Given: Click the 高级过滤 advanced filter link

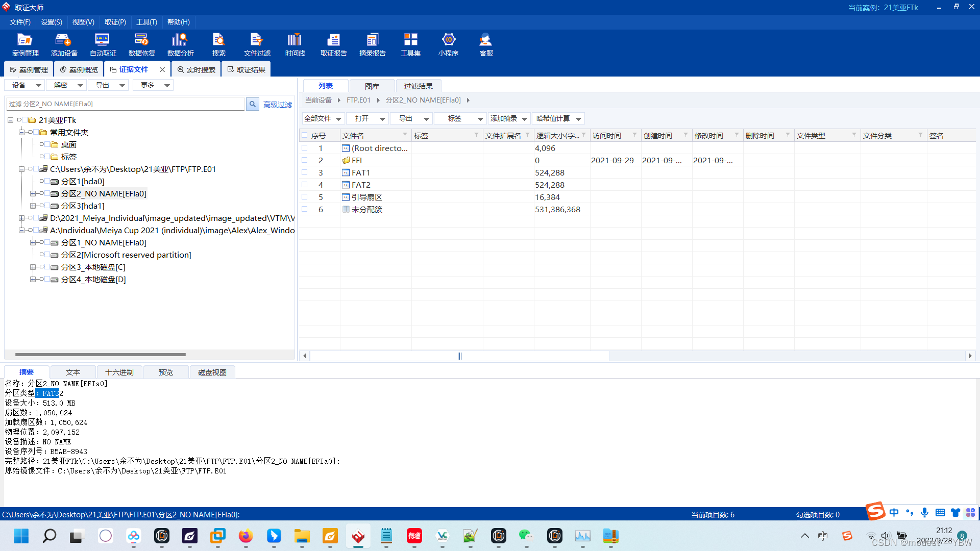Looking at the screenshot, I should coord(277,105).
